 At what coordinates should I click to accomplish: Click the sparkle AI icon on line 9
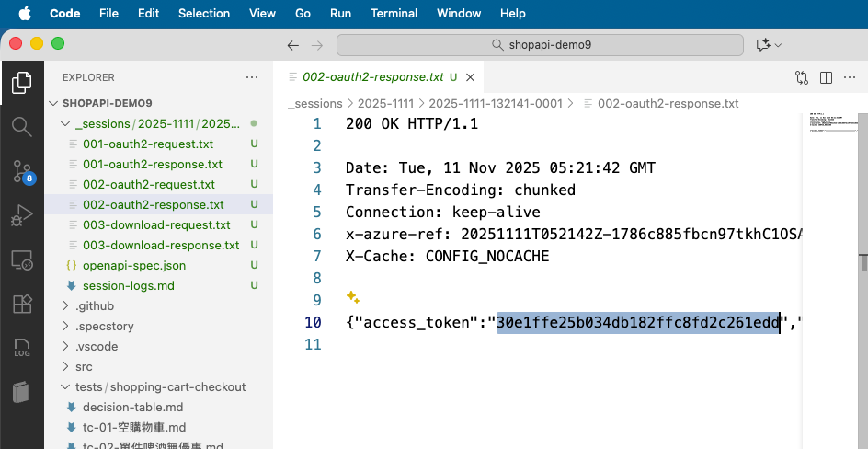coord(352,297)
